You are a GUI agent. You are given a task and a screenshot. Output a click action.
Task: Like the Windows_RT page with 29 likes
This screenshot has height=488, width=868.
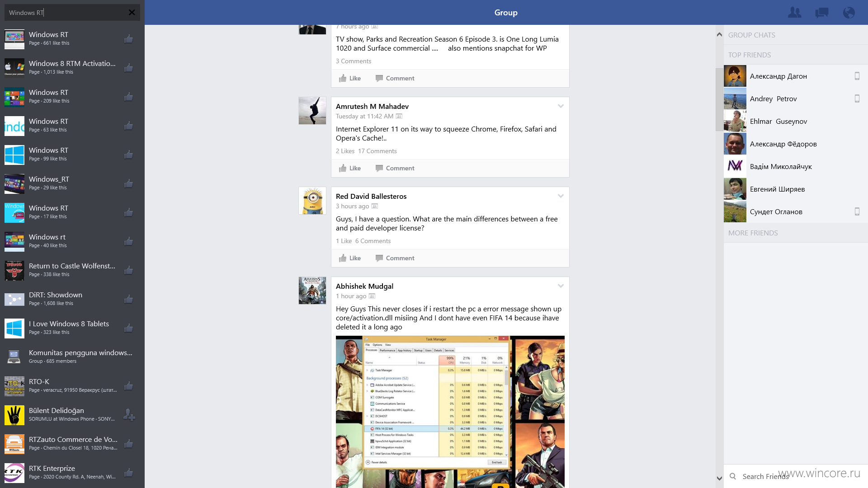click(x=128, y=183)
